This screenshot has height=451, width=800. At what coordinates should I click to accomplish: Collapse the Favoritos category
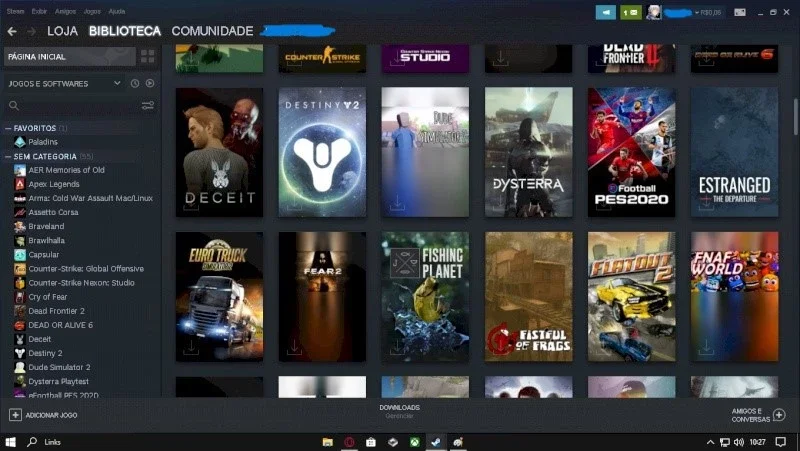click(x=8, y=128)
